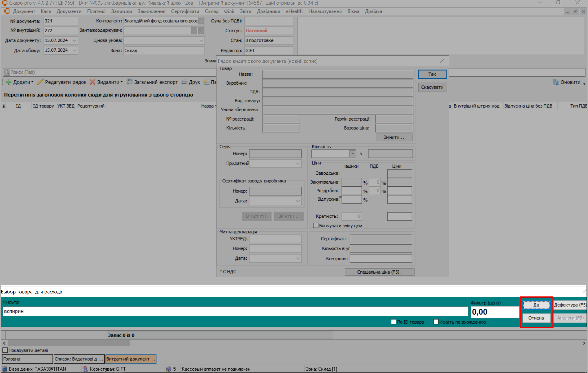Click the horizontal scrollbar thumb
The width and height of the screenshot is (588, 373).
(x=69, y=343)
